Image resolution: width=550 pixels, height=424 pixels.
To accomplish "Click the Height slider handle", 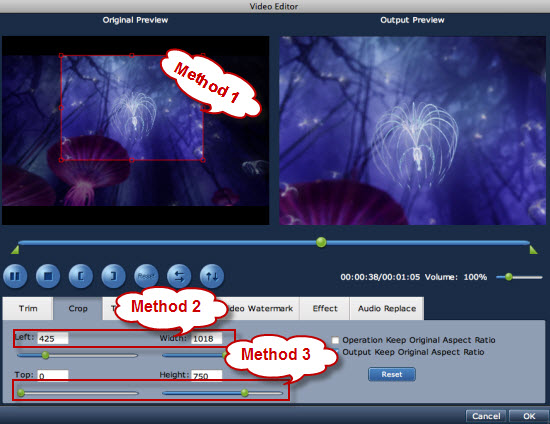I will [x=245, y=393].
